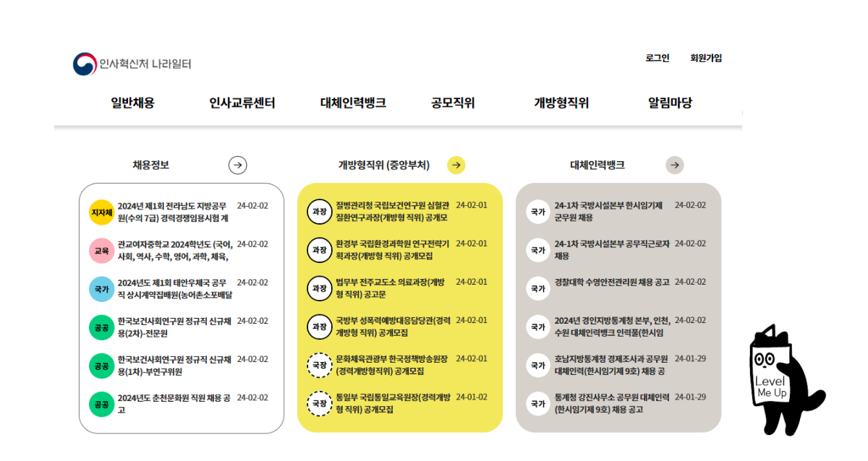Click the 국가 badge for 경찰대학 수영안전관리원

(537, 288)
